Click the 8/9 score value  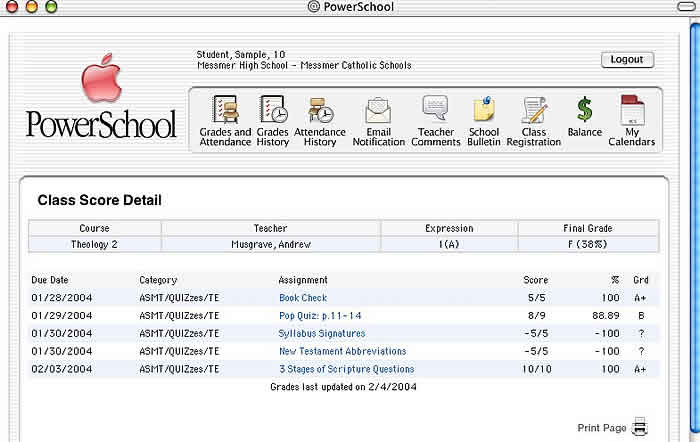[537, 316]
